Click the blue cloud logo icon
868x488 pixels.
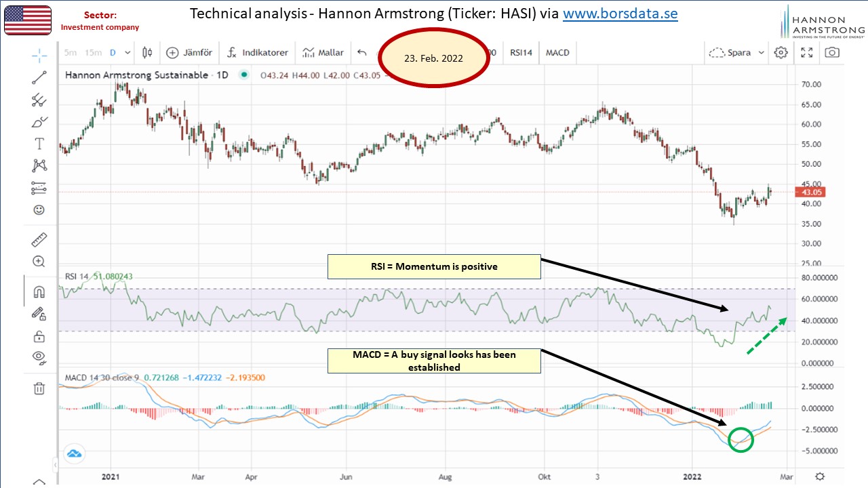(74, 453)
